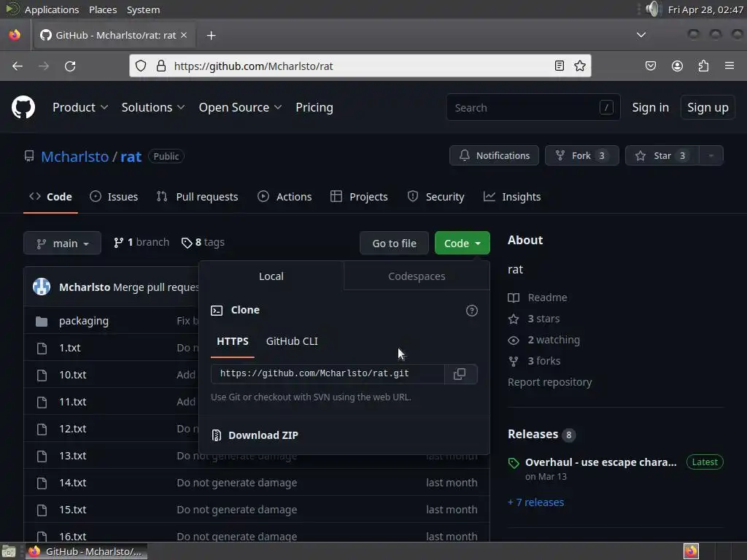The width and height of the screenshot is (747, 560).
Task: Fork the repository
Action: [x=581, y=156]
